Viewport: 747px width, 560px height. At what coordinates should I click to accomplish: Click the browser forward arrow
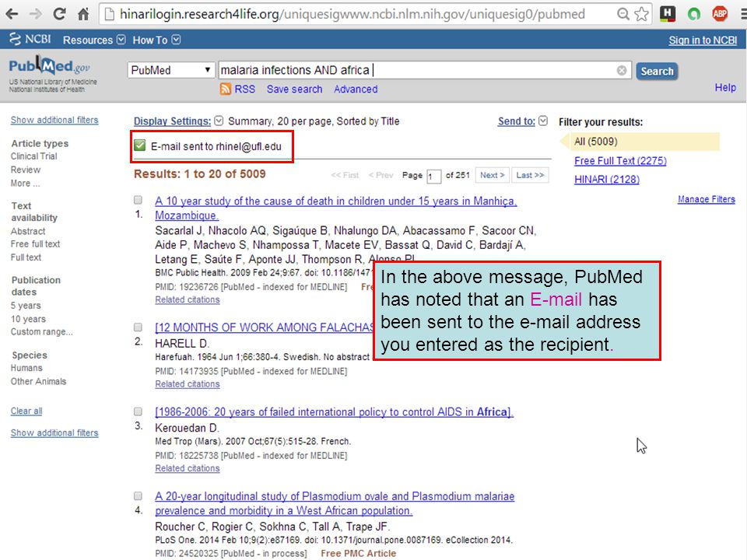coord(36,14)
